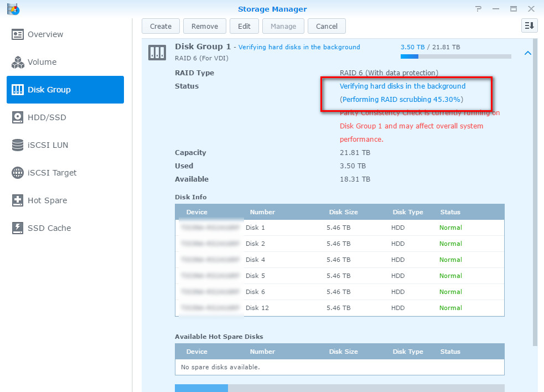The height and width of the screenshot is (392, 544).
Task: Click the Edit button in the toolbar
Action: click(244, 25)
